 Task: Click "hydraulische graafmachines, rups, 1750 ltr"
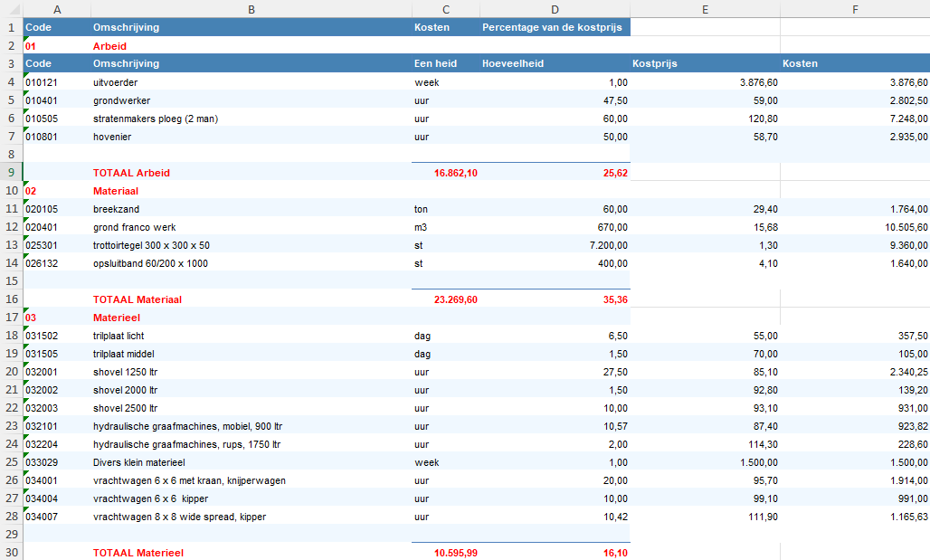(x=187, y=444)
